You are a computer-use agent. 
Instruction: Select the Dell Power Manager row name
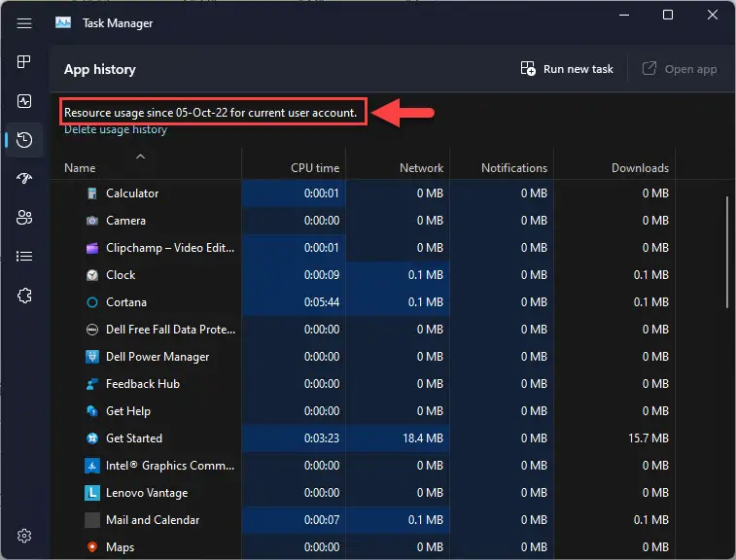click(158, 357)
